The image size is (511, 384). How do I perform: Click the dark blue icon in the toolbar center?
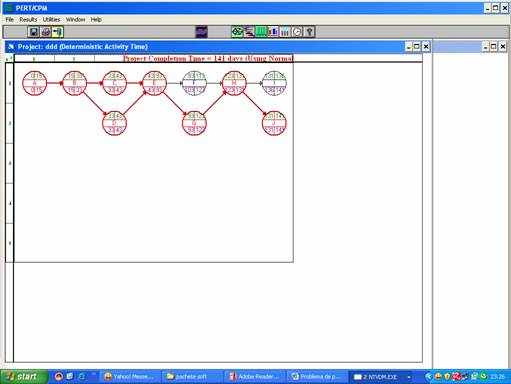(x=201, y=32)
